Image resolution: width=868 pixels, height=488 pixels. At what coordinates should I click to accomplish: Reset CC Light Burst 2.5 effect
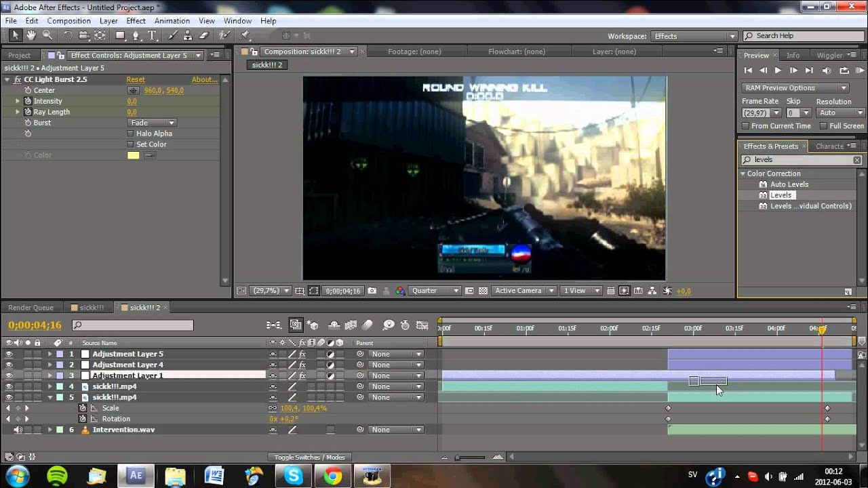[136, 79]
